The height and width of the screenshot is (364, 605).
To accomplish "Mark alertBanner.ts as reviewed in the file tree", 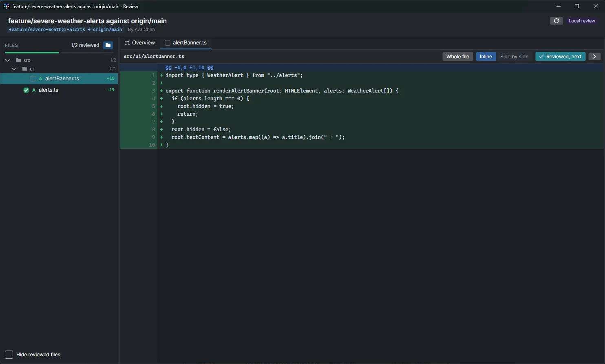I will tap(33, 79).
